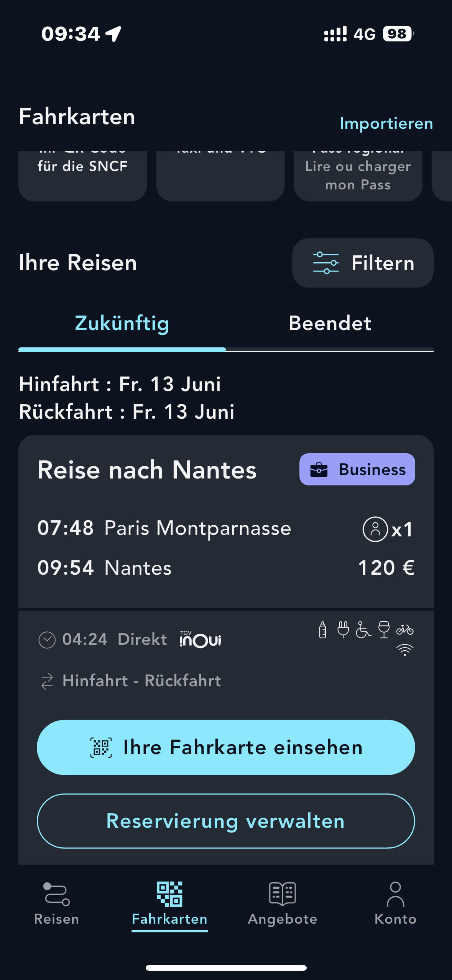Image resolution: width=452 pixels, height=980 pixels.
Task: Tap the TGV INOUI logo
Action: (x=200, y=639)
